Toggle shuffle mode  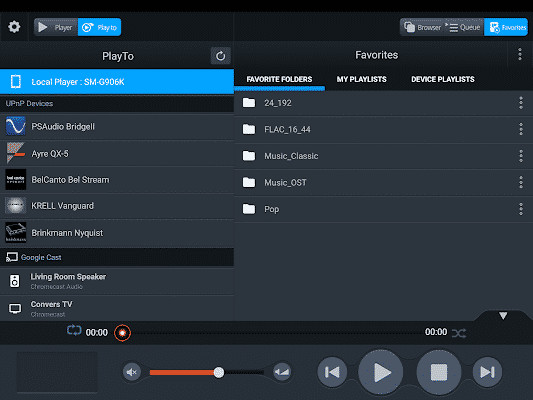click(x=459, y=333)
